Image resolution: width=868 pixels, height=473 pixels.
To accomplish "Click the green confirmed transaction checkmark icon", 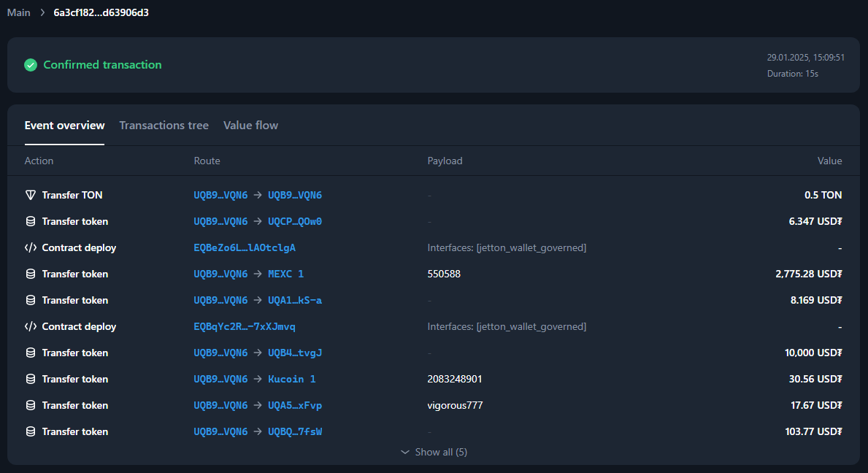I will [31, 65].
